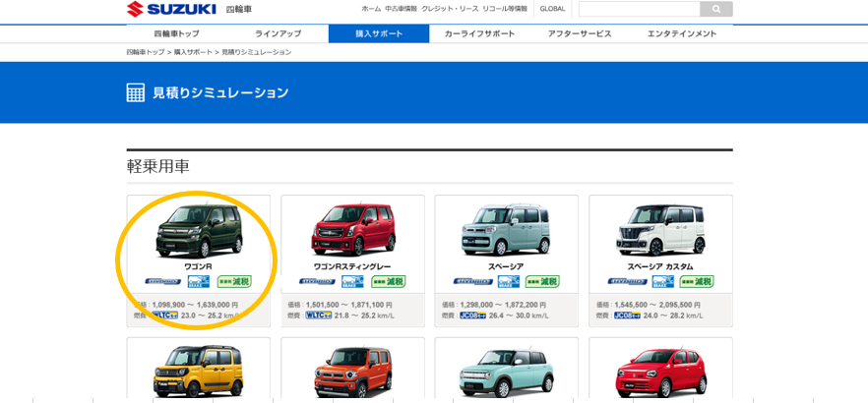Click the 四輪車トップ breadcrumb link

pos(146,52)
